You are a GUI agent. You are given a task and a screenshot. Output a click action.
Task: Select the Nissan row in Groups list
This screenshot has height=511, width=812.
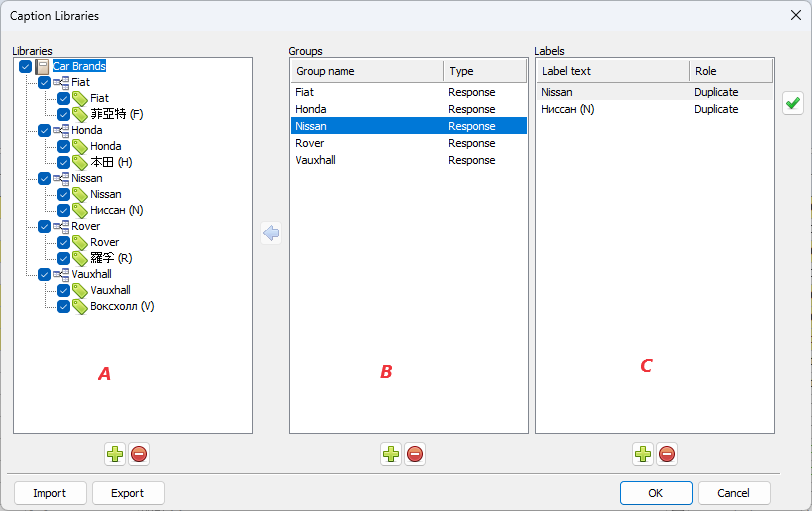tap(409, 126)
